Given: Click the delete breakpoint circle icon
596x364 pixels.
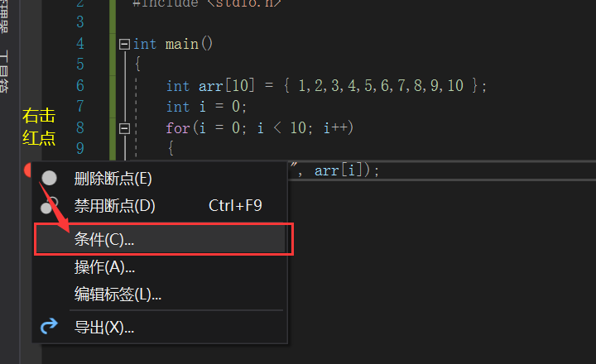Looking at the screenshot, I should pos(49,178).
